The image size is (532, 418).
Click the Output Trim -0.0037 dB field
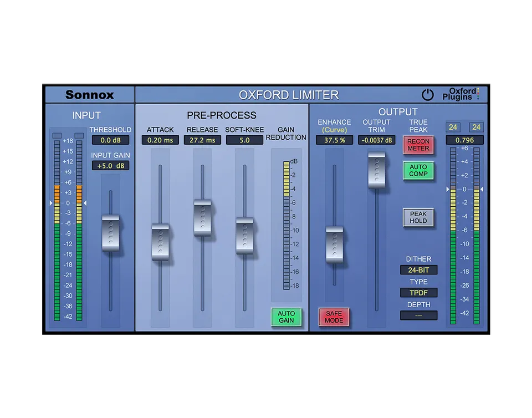377,140
